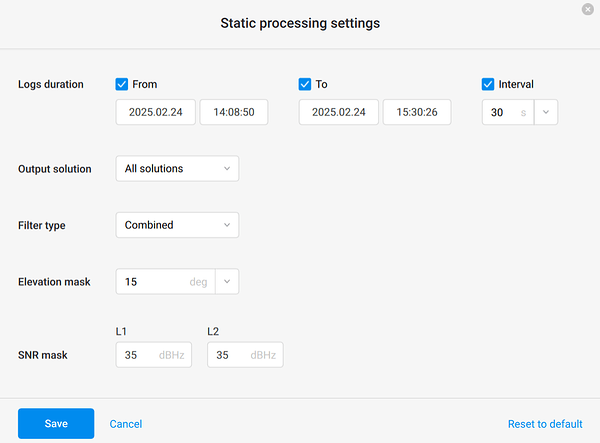Edit the L1 SNR mask field
This screenshot has width=600, height=443.
point(154,355)
